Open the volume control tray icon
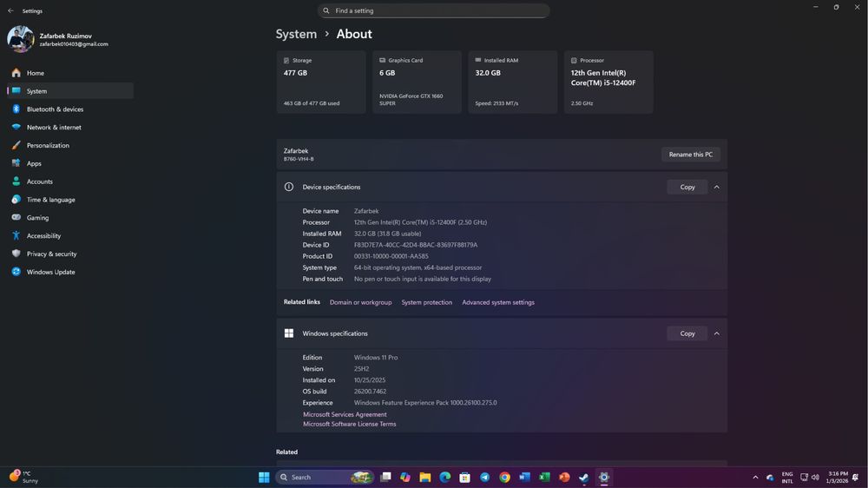 [x=815, y=477]
